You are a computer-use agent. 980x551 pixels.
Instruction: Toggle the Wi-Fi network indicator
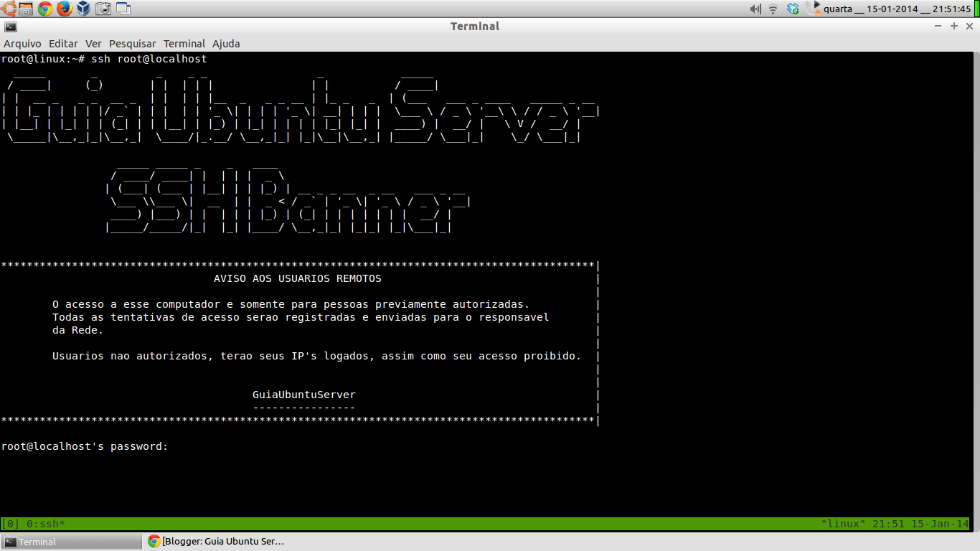pos(773,7)
